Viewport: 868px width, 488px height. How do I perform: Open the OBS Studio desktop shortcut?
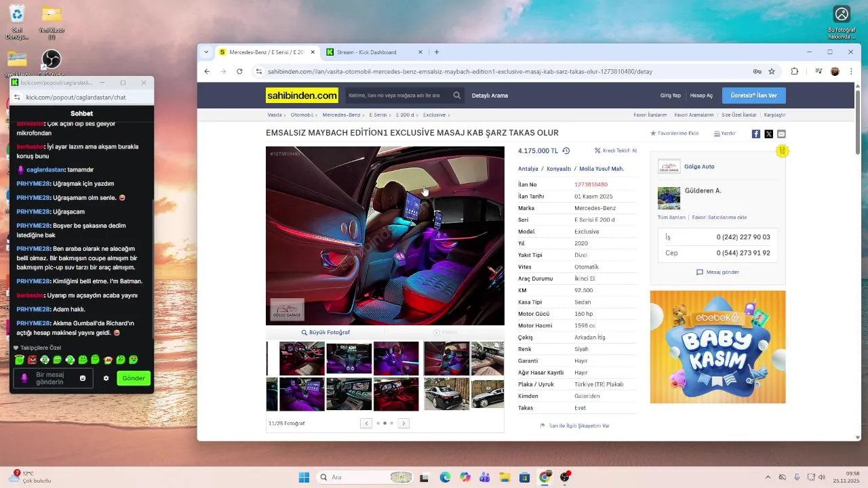(x=52, y=64)
